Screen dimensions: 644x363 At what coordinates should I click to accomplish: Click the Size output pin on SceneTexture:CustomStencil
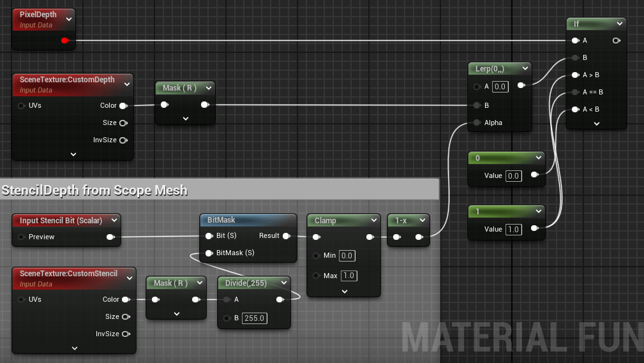[126, 316]
